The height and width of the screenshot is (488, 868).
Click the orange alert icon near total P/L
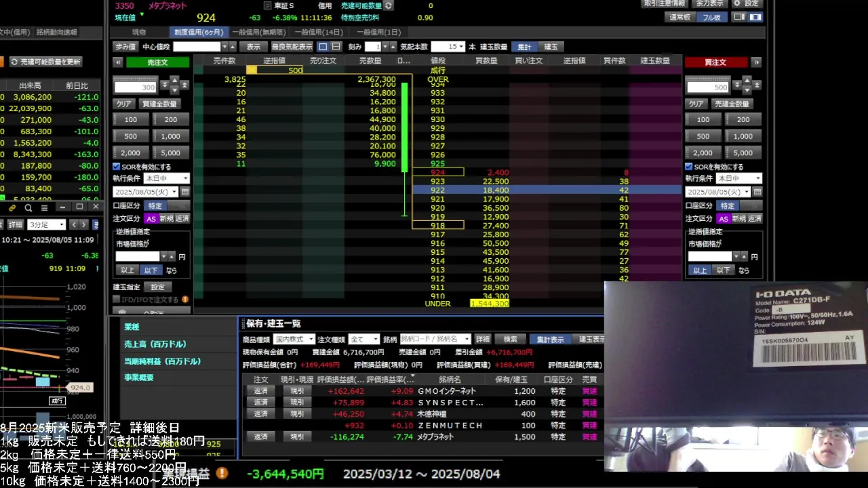222,473
